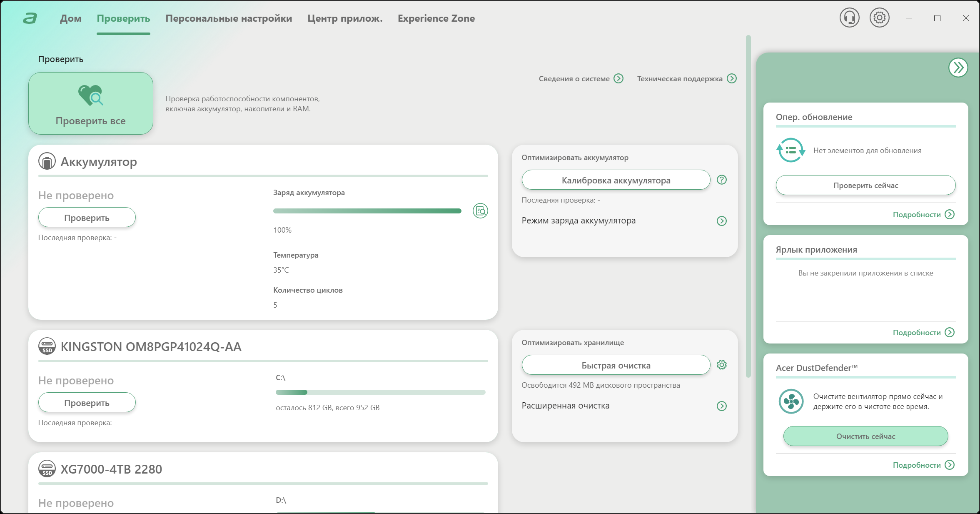Expand Режим заряда аккумулятора arrow
Screen dimensions: 980x514
[x=721, y=221]
